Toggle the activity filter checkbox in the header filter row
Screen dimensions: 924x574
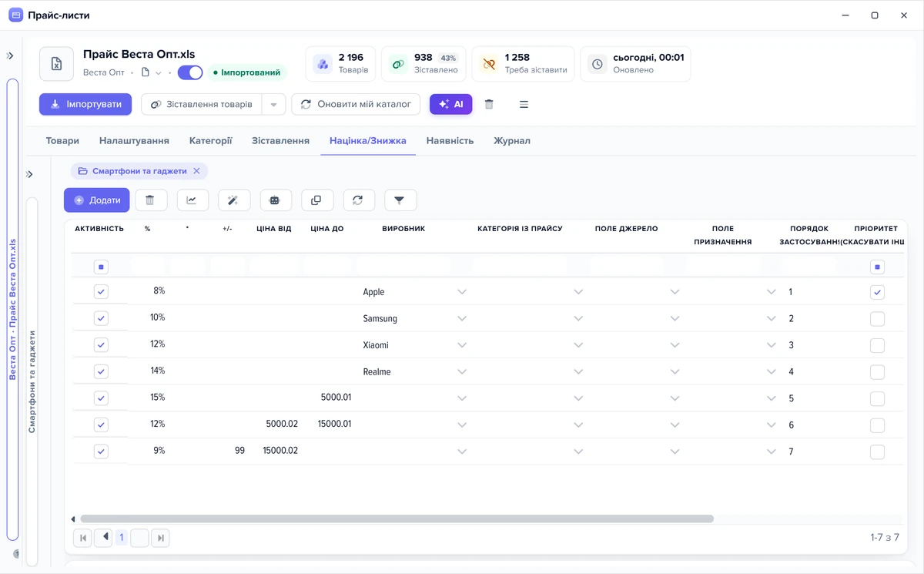tap(101, 267)
